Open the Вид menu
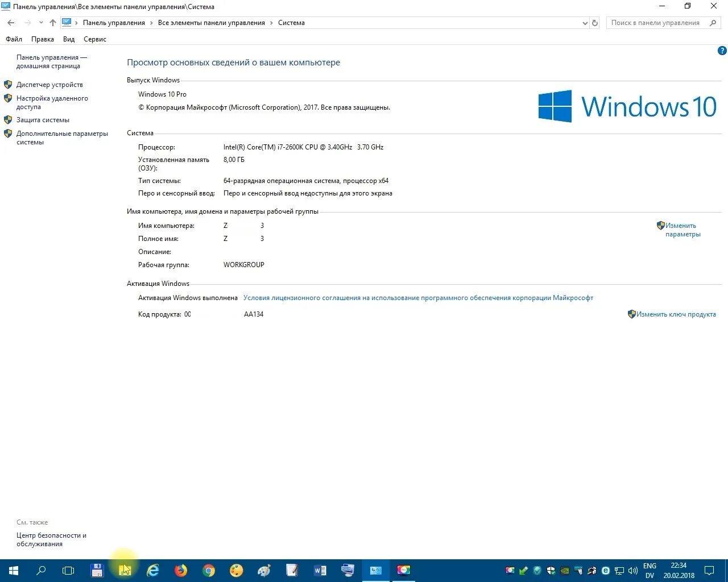 (69, 39)
